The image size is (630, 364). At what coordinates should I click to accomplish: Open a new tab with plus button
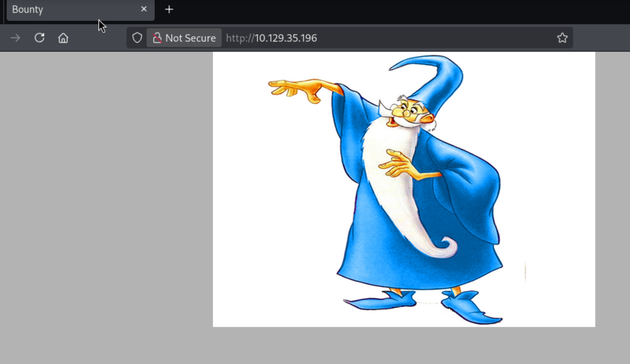(x=169, y=10)
